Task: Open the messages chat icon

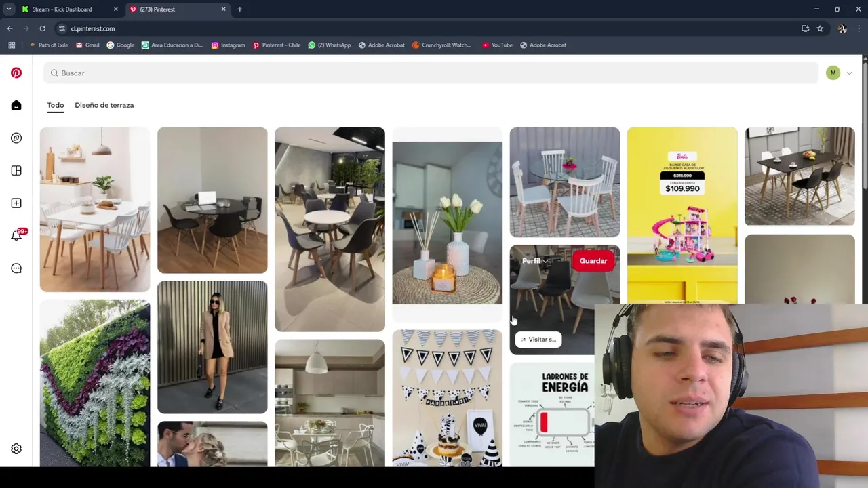Action: tap(16, 268)
